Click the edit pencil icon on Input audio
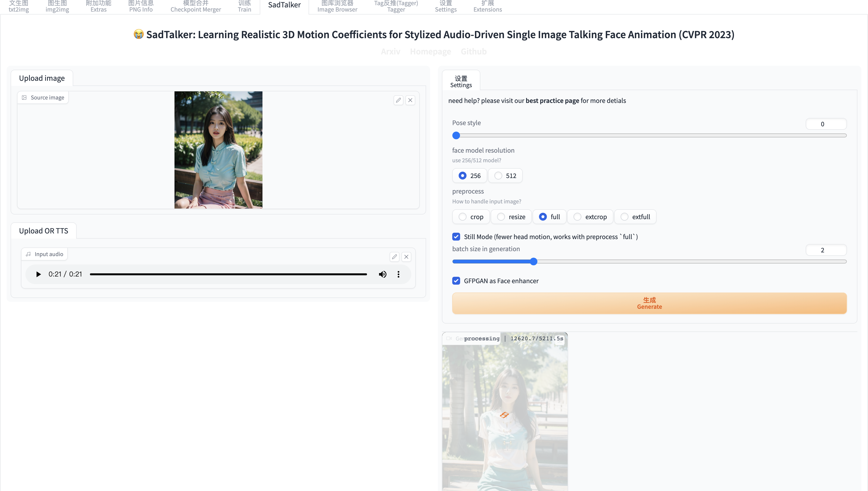The image size is (868, 491). [394, 257]
